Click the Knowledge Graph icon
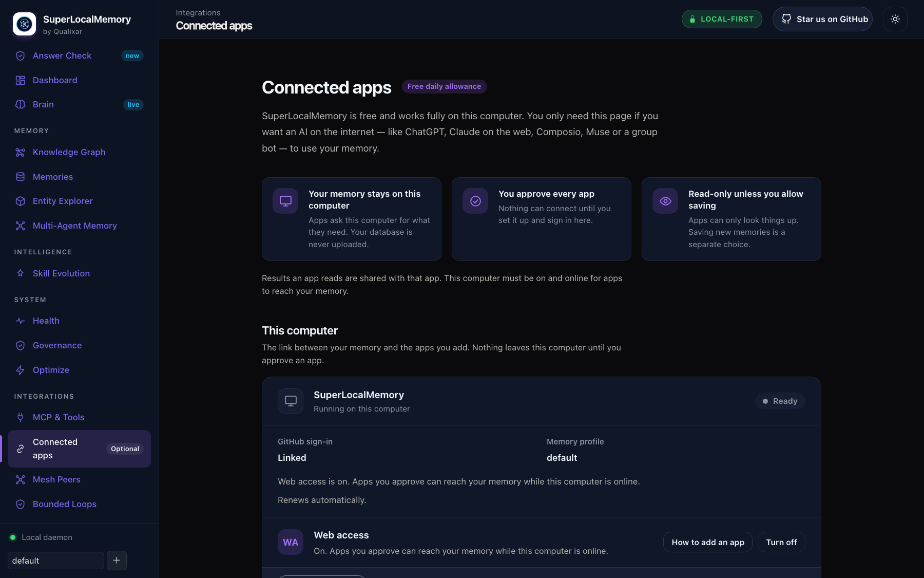This screenshot has width=924, height=578. click(21, 152)
